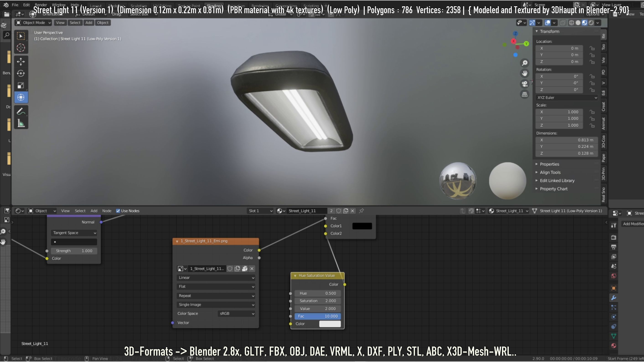Click the green Y axis gizmo ball
The height and width of the screenshot is (362, 644).
pyautogui.click(x=526, y=44)
